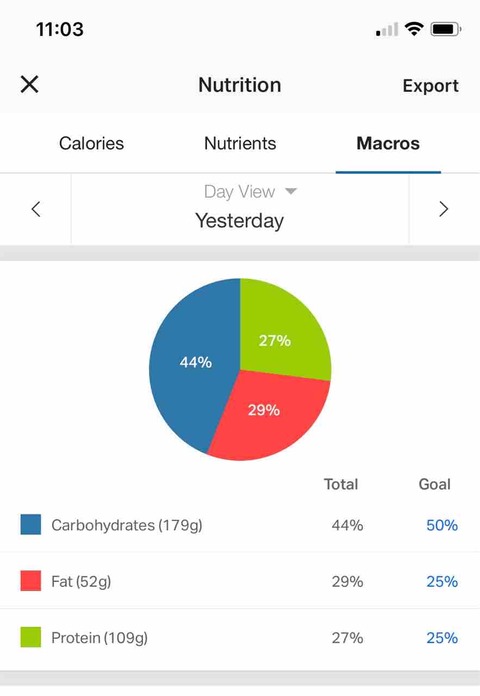
Task: Edit the Fat goal of 25%
Action: click(442, 581)
